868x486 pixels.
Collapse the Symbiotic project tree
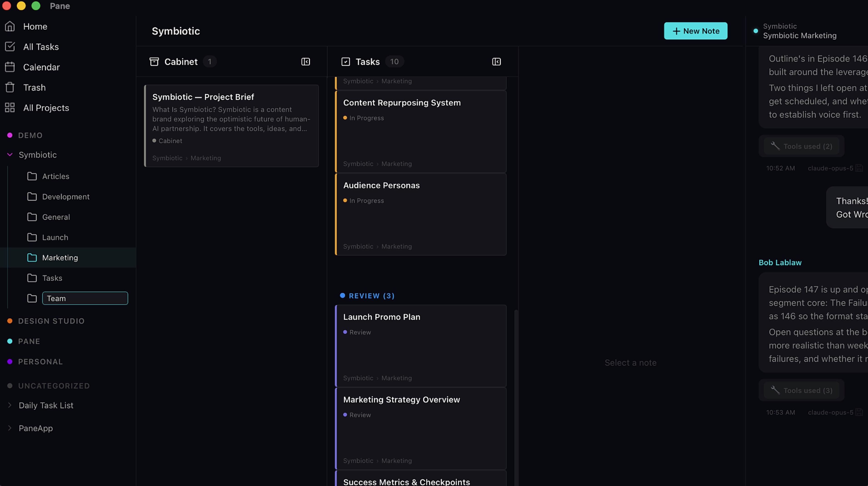(10, 155)
